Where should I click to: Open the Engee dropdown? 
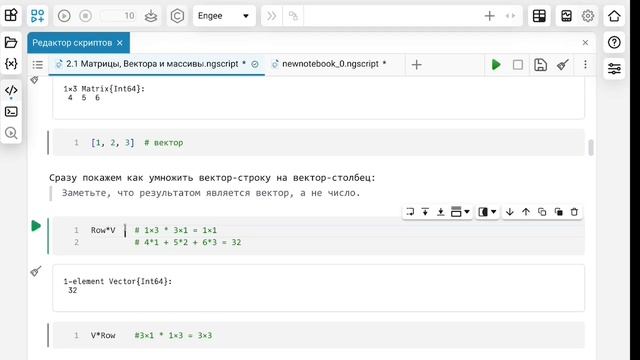tap(224, 16)
